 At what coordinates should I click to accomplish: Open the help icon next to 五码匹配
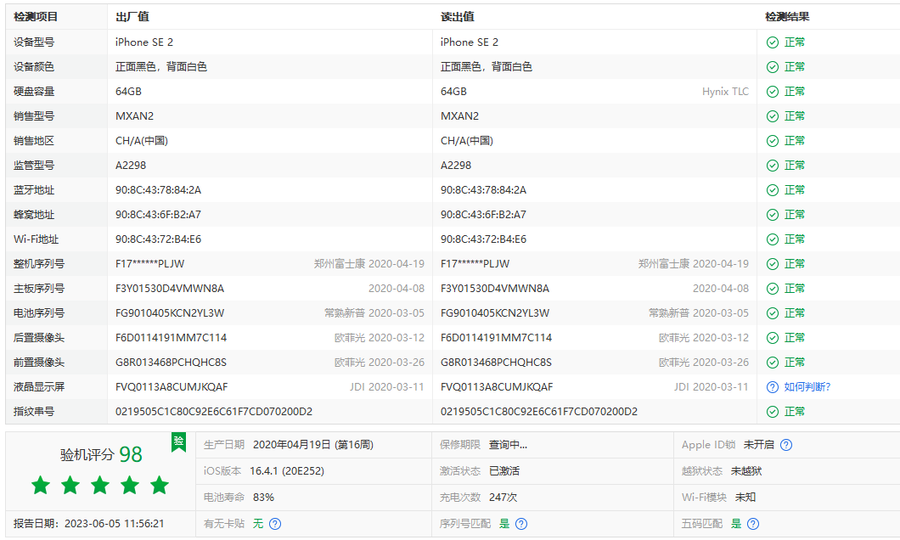click(753, 523)
